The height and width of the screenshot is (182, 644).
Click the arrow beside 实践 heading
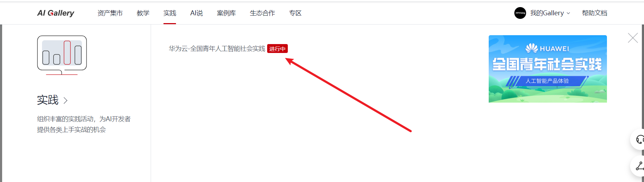[66, 101]
